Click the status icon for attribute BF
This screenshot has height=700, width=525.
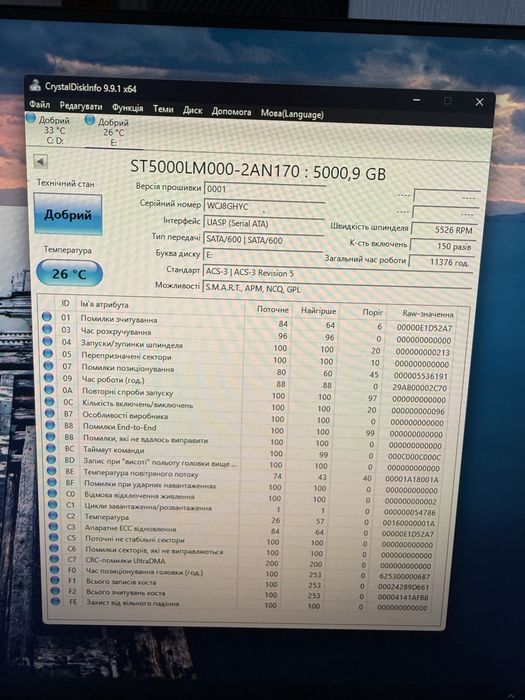pos(52,482)
